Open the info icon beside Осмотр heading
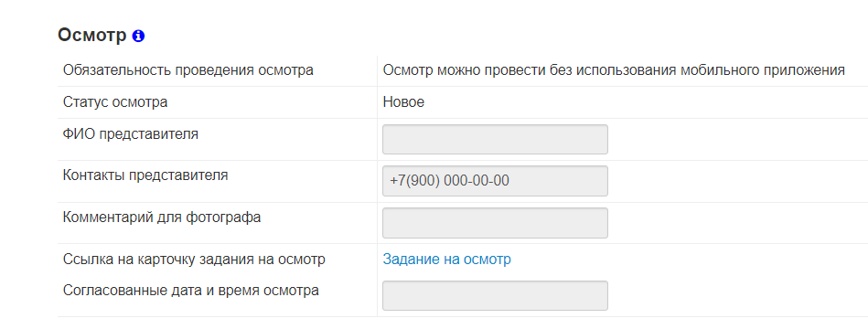 138,36
